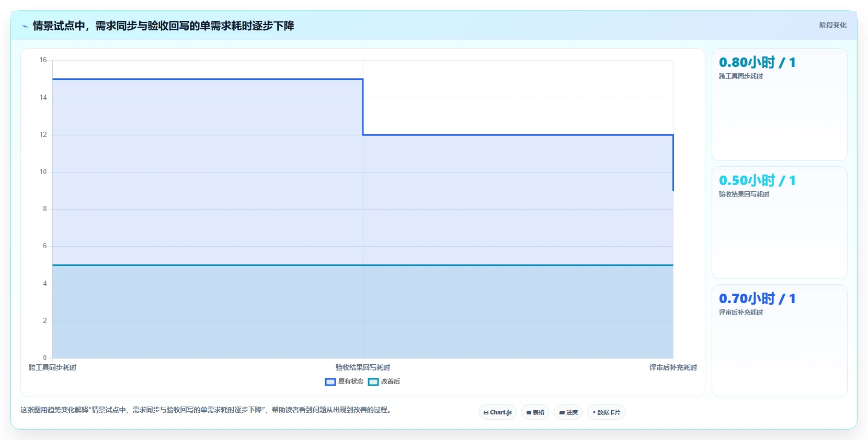Click y-axis tick value 6
Screen dimensions: 868x440
pos(45,246)
